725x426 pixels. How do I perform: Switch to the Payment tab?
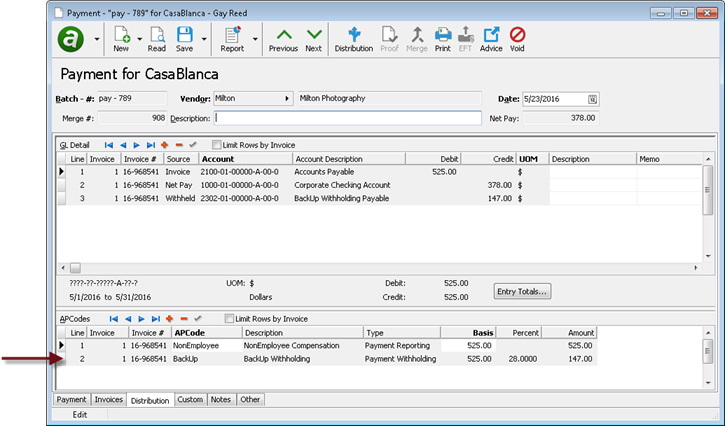(x=71, y=400)
